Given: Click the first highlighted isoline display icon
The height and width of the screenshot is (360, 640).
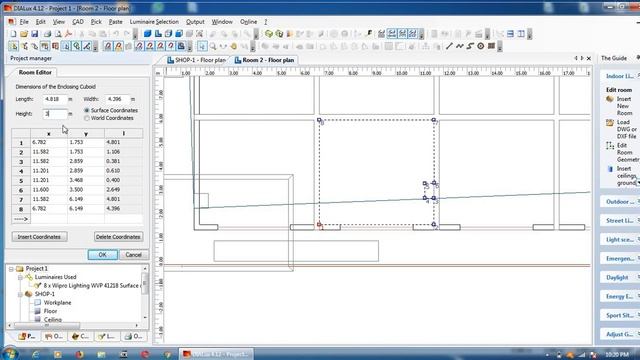Looking at the screenshot, I should [392, 34].
